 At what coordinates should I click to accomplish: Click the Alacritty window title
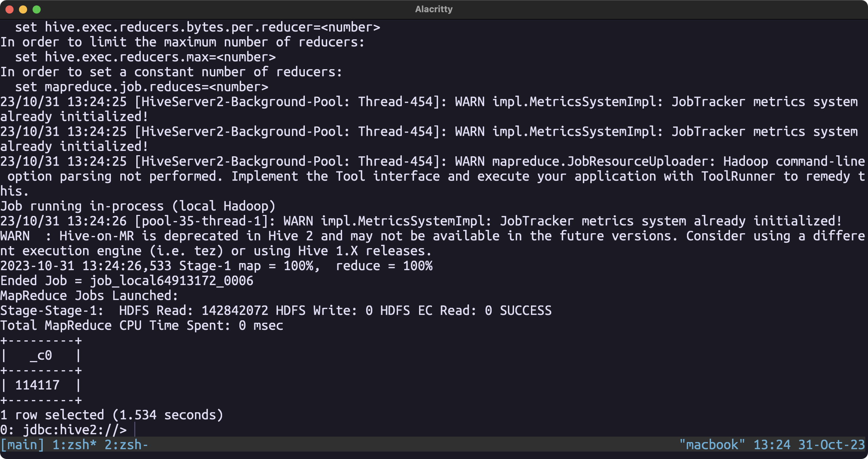(x=434, y=9)
